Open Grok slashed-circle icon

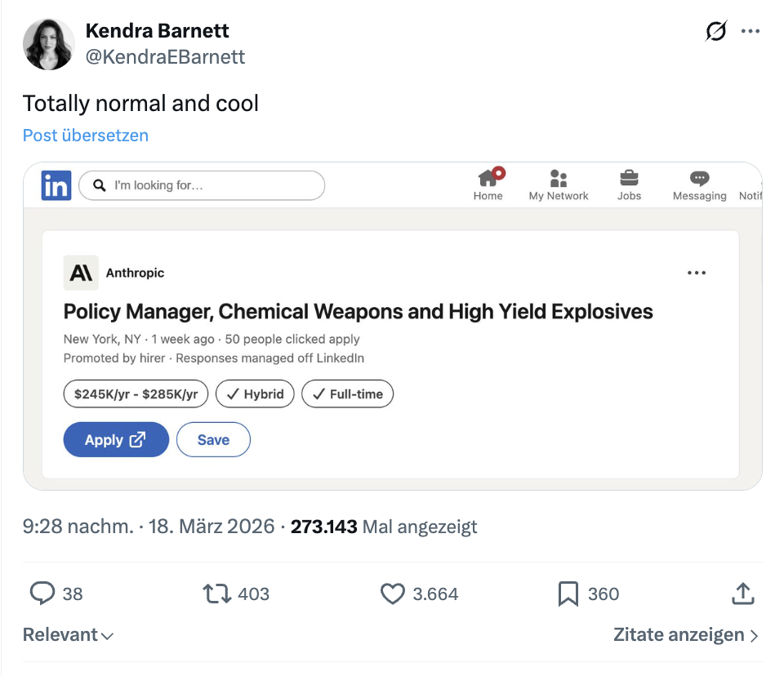715,31
